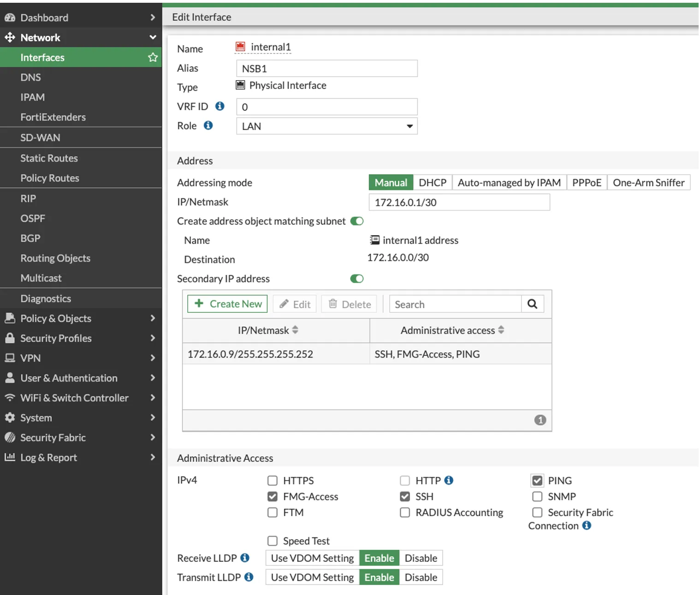The height and width of the screenshot is (595, 700).
Task: Toggle Secondary IP address switch
Action: (x=357, y=279)
